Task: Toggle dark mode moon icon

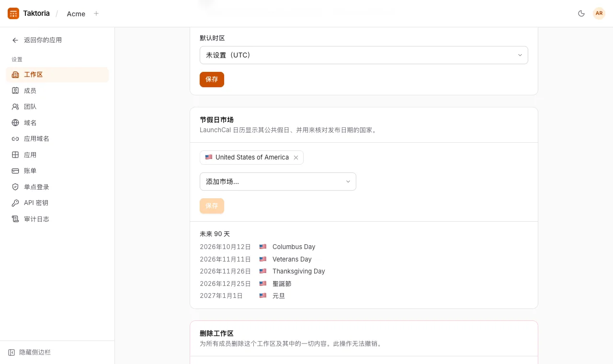Action: point(581,13)
